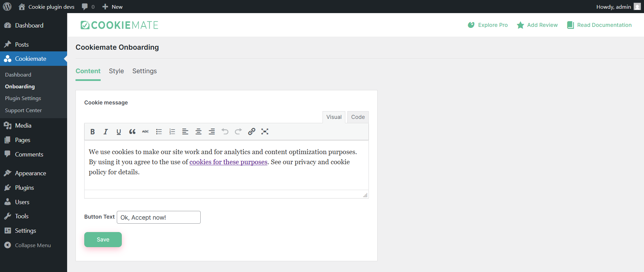This screenshot has width=644, height=272.
Task: Open WordPress Settings in the sidebar
Action: pyautogui.click(x=34, y=231)
